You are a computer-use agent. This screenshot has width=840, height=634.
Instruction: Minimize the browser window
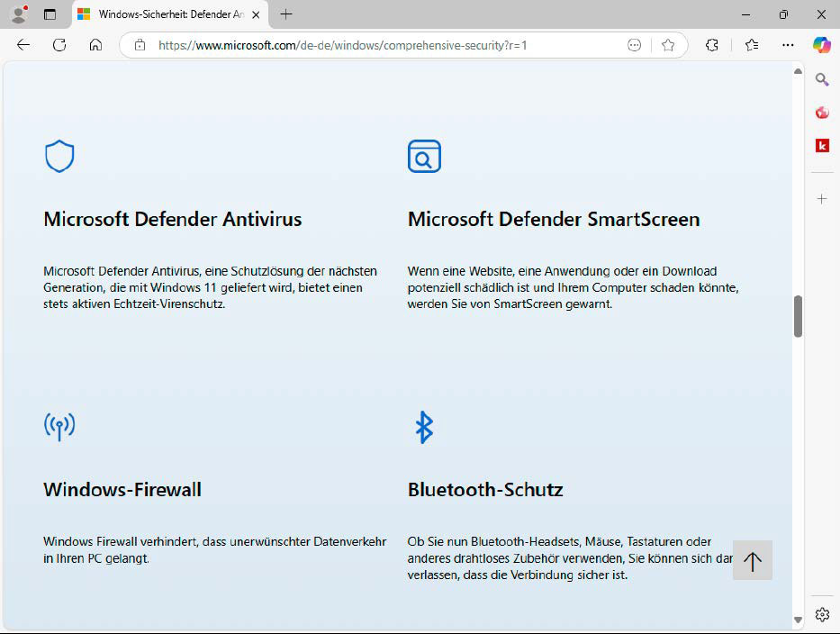[745, 14]
